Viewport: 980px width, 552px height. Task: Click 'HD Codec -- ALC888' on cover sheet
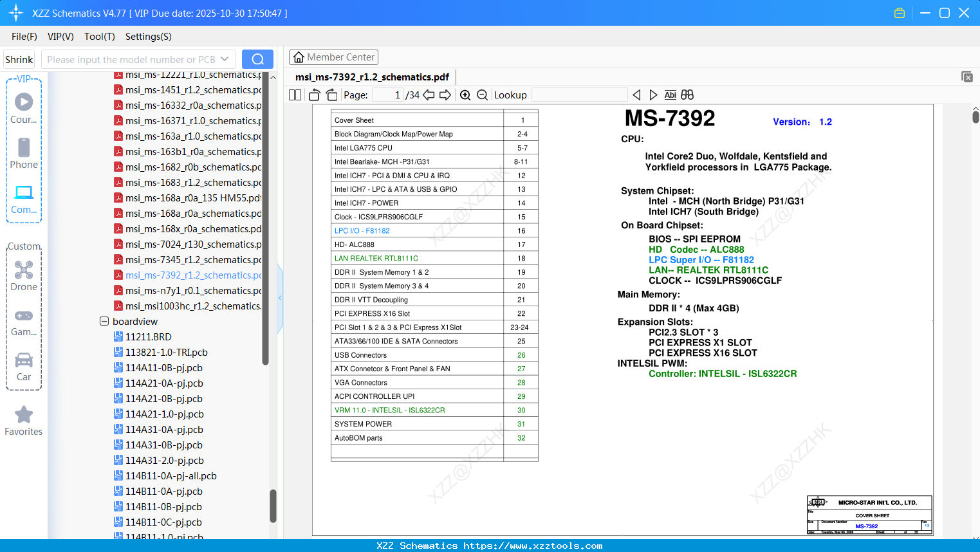[x=696, y=250]
